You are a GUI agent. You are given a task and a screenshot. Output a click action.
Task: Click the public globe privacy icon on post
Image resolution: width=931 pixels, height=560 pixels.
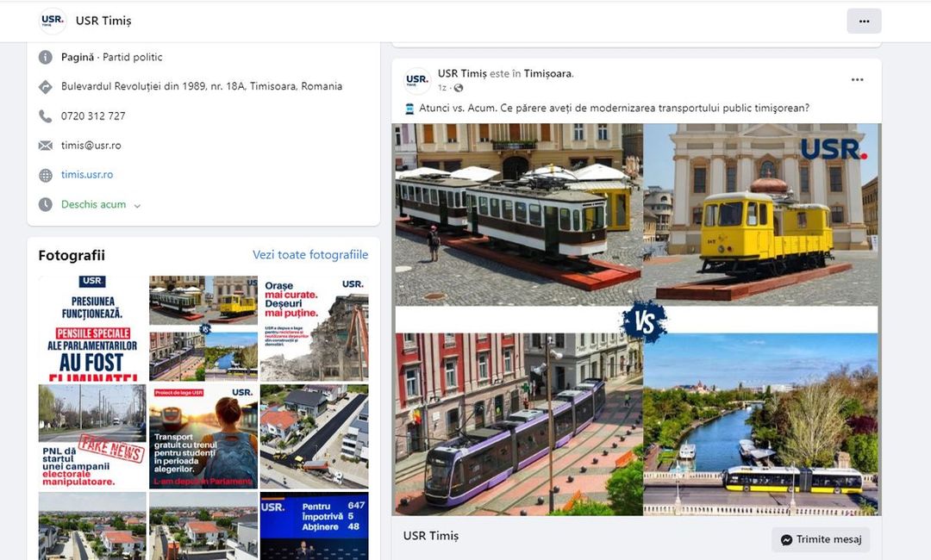pyautogui.click(x=459, y=88)
